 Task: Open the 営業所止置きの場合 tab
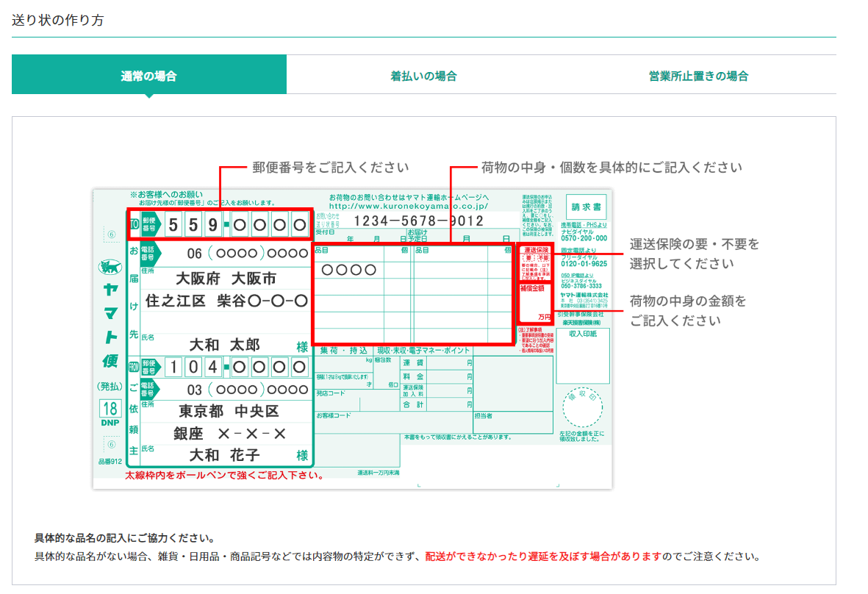[698, 76]
